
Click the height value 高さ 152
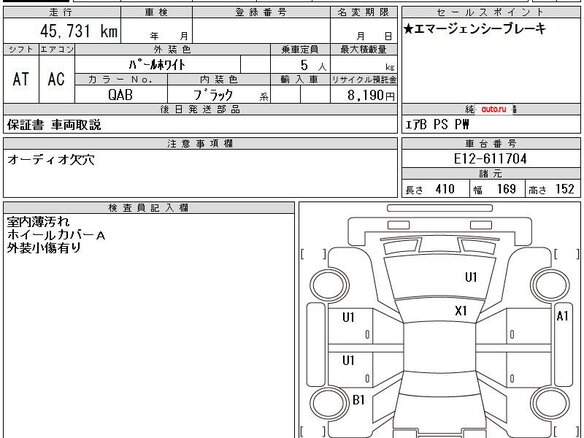click(552, 189)
